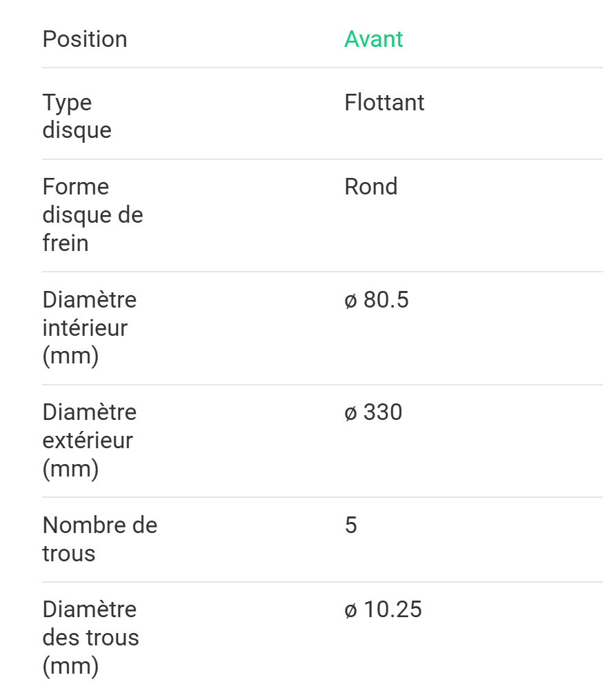Click the Type disque label
This screenshot has height=693, width=616.
pos(77,117)
